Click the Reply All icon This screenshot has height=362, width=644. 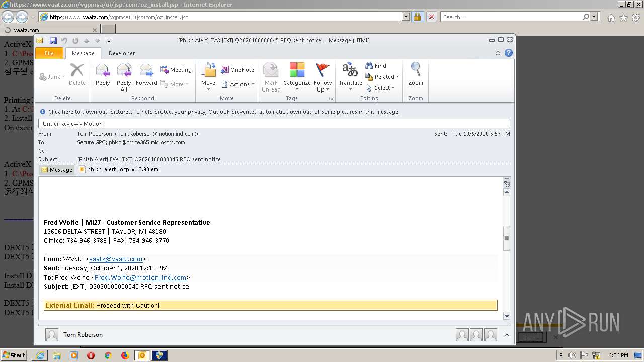click(x=124, y=77)
